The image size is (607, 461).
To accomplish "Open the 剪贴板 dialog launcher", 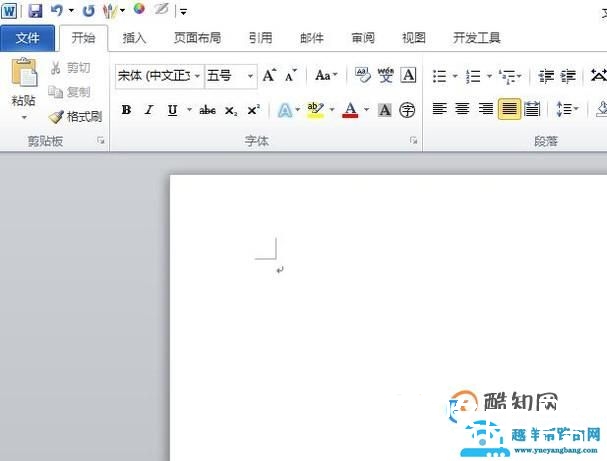I will [101, 141].
